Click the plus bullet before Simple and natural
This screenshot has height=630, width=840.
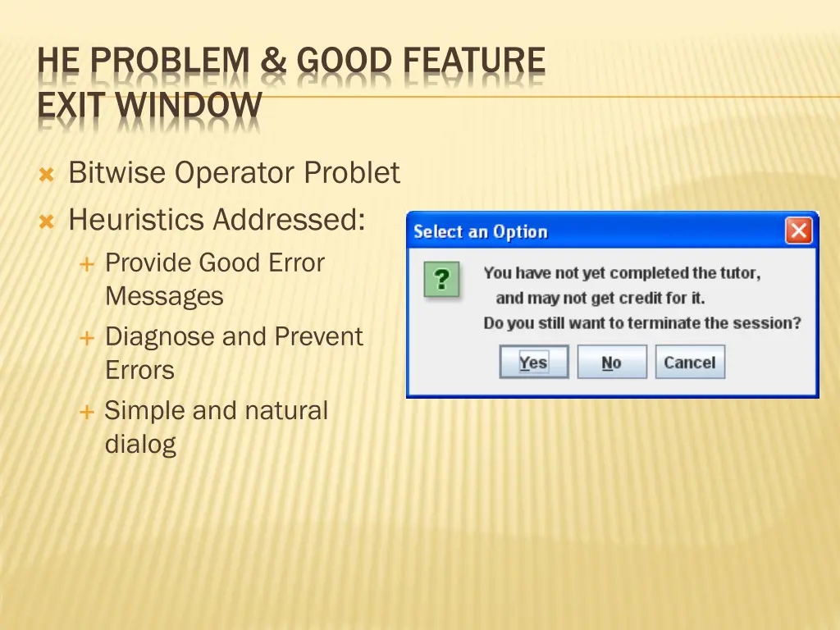[86, 412]
